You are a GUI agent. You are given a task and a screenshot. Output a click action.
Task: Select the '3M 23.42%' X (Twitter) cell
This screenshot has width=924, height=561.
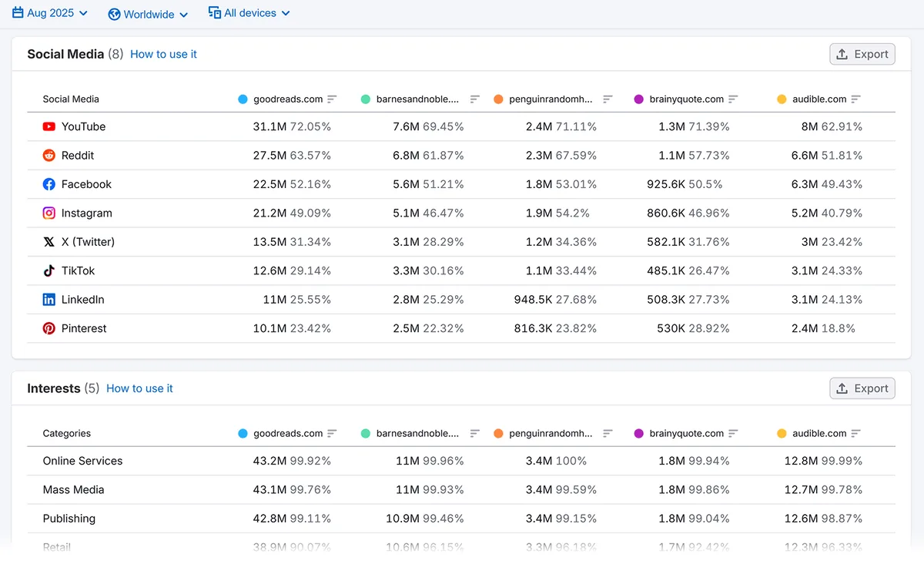832,242
